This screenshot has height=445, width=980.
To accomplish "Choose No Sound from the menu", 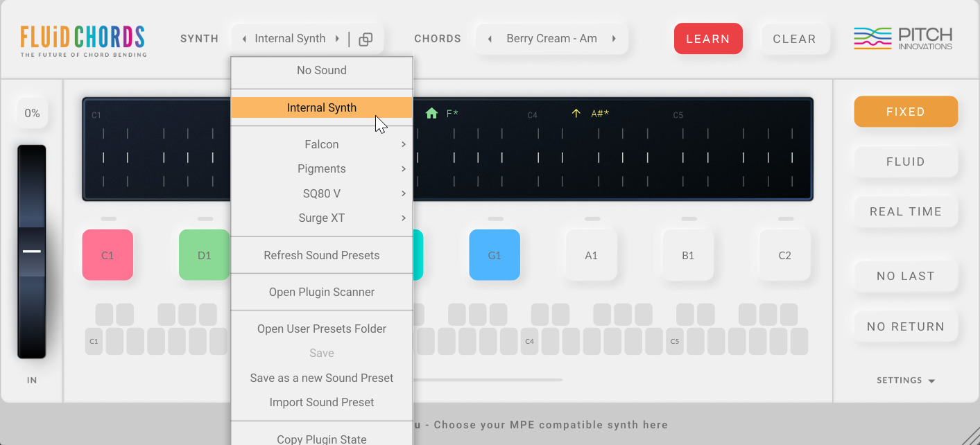I will 322,70.
